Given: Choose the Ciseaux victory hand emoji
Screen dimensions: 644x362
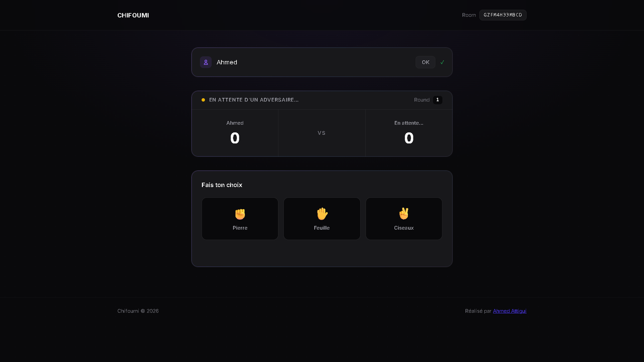Looking at the screenshot, I should (x=404, y=214).
